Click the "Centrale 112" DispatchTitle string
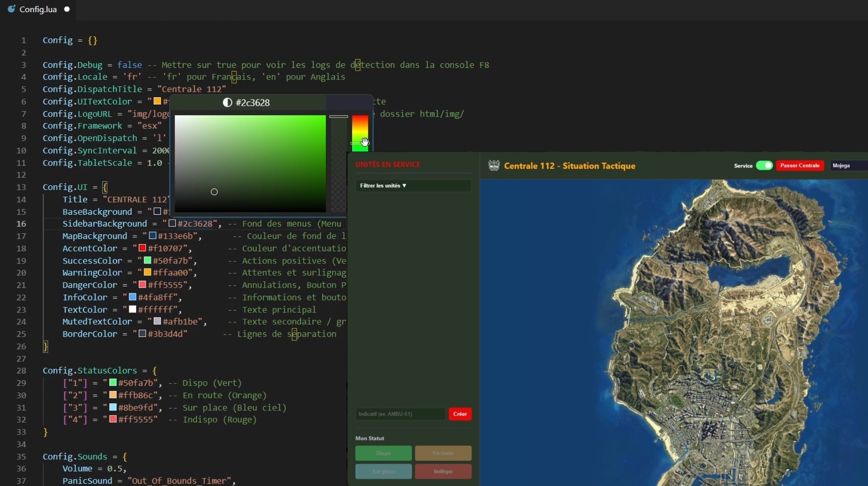The width and height of the screenshot is (868, 486). pyautogui.click(x=192, y=89)
